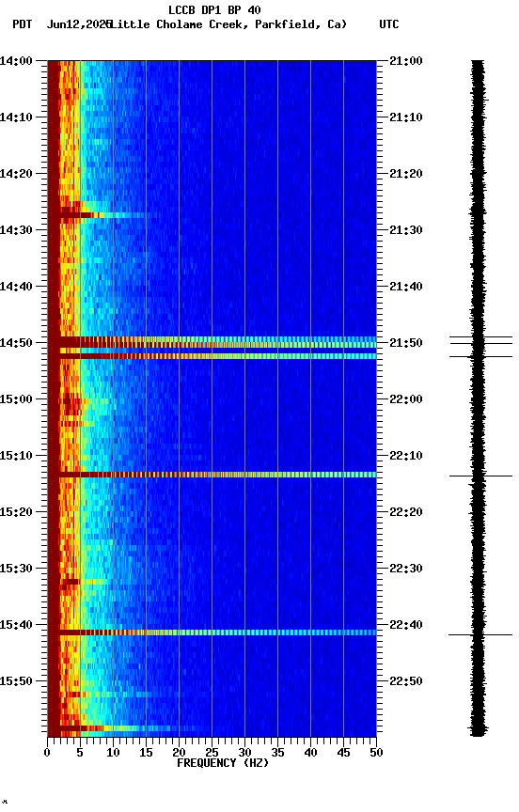Click the 14:30 PDT time label
Screen dimensions: 519x812
[x=16, y=230]
